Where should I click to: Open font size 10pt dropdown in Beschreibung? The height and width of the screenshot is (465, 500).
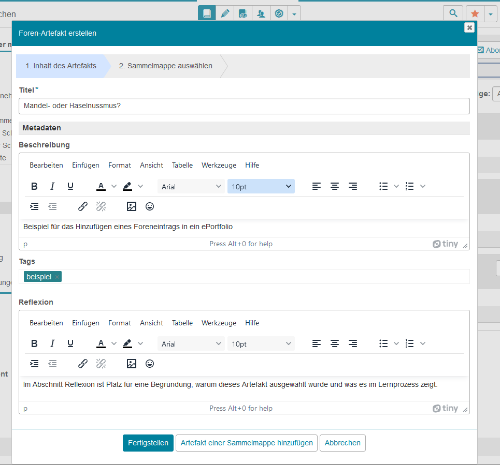(261, 186)
